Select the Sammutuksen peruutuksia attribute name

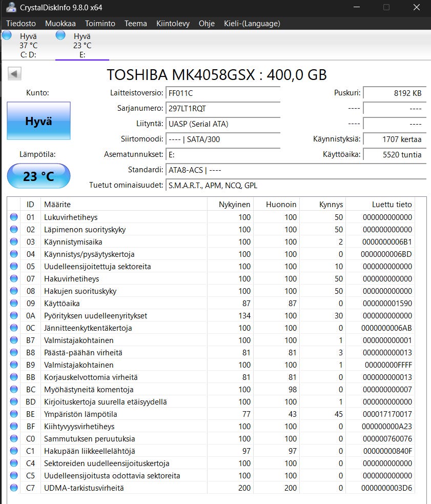[x=89, y=439]
